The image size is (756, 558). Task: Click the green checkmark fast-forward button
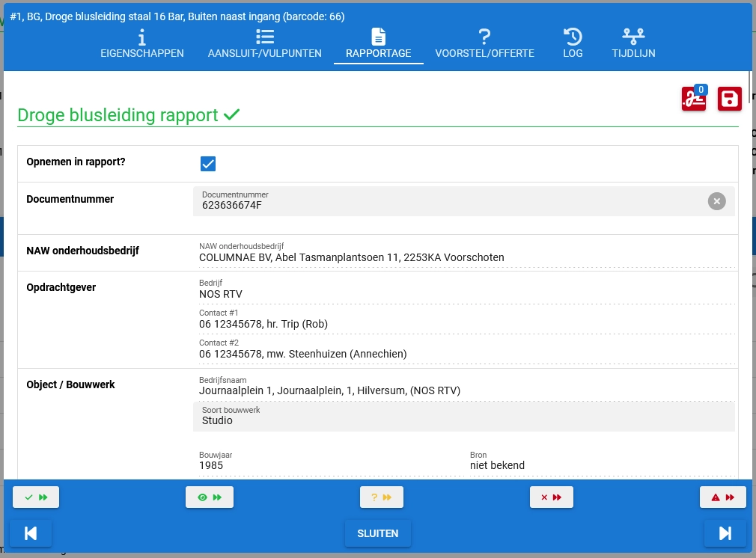(36, 497)
